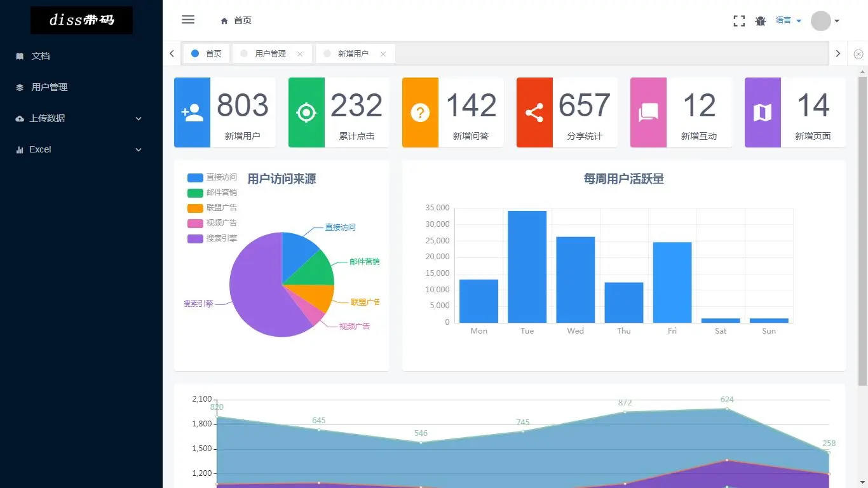Click the green target icon on 累计点击 card
The height and width of the screenshot is (488, 868).
(306, 112)
